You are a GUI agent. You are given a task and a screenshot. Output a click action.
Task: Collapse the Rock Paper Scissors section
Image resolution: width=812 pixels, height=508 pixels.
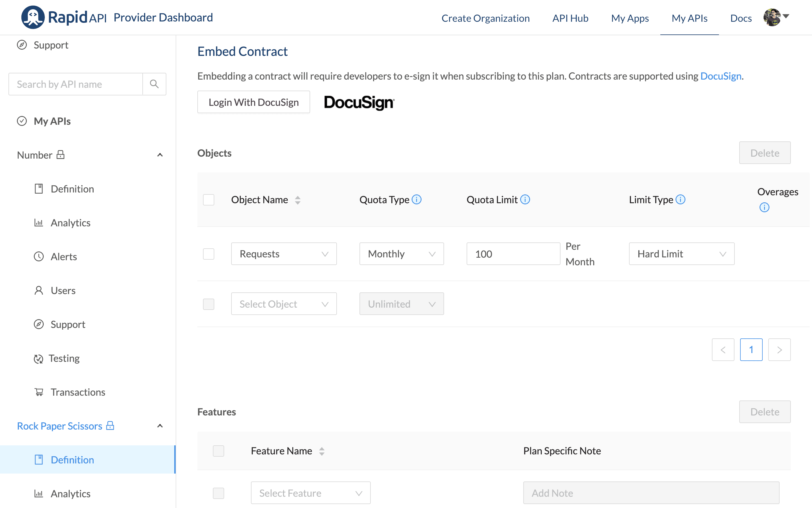coord(160,426)
